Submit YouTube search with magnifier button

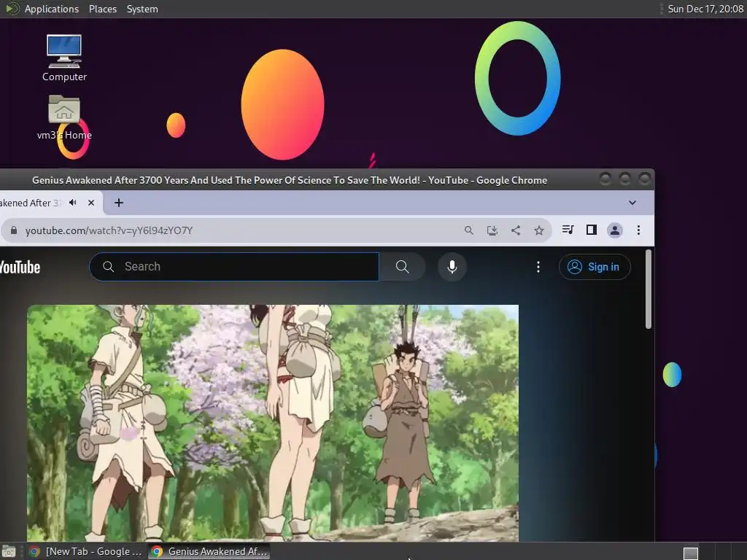[x=403, y=267]
